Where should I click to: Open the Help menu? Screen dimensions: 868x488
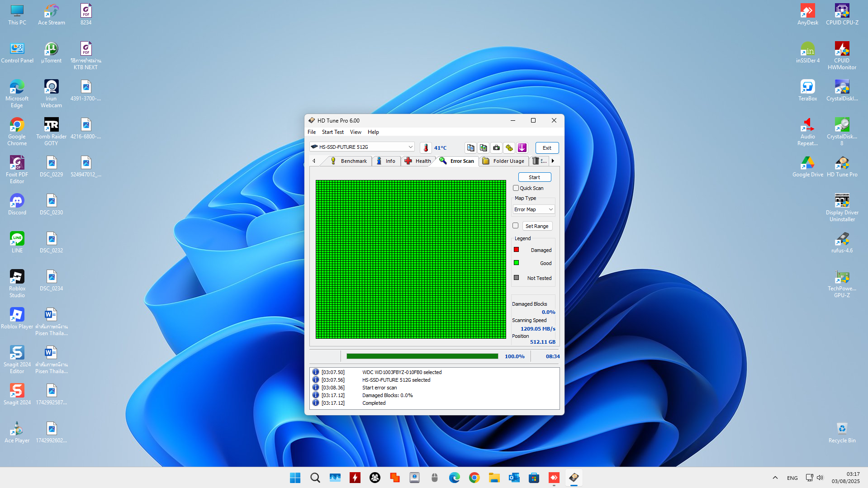[373, 132]
